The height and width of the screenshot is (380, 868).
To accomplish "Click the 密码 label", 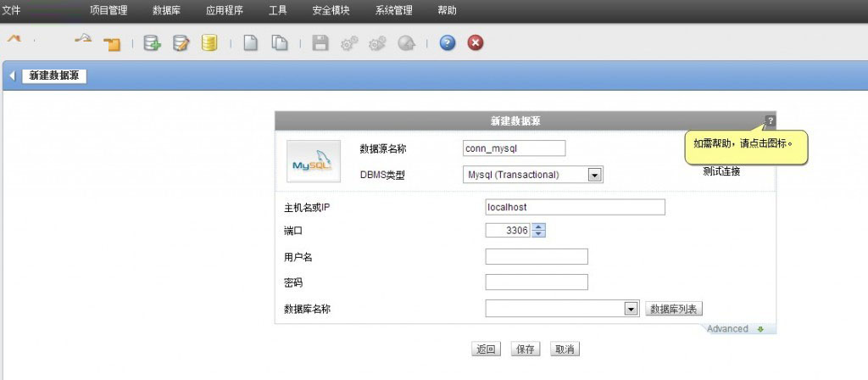I will [x=293, y=282].
